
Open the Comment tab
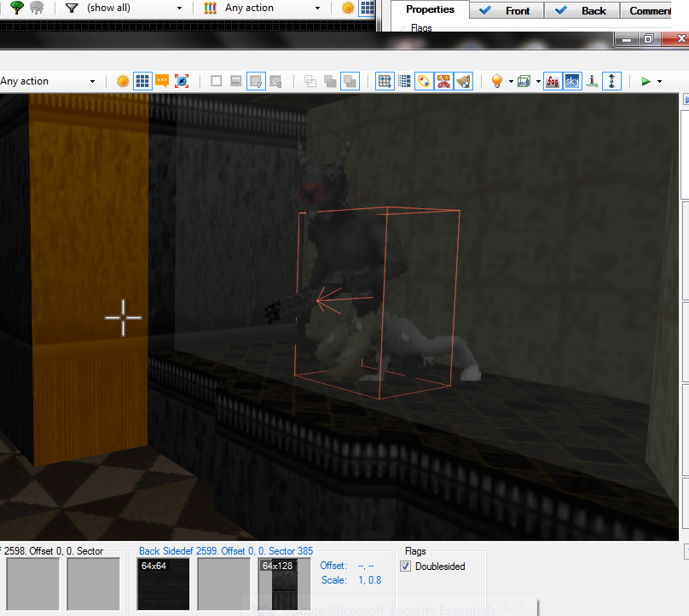[x=646, y=10]
